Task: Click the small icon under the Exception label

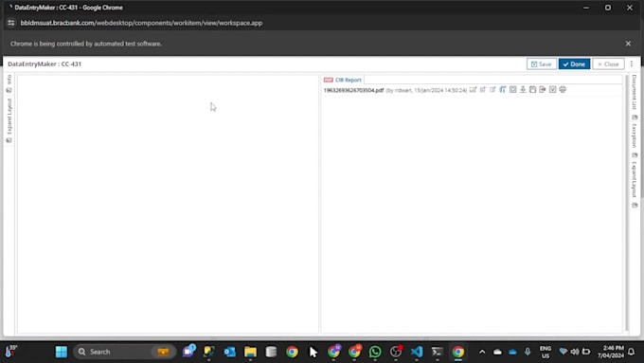Action: (x=635, y=155)
